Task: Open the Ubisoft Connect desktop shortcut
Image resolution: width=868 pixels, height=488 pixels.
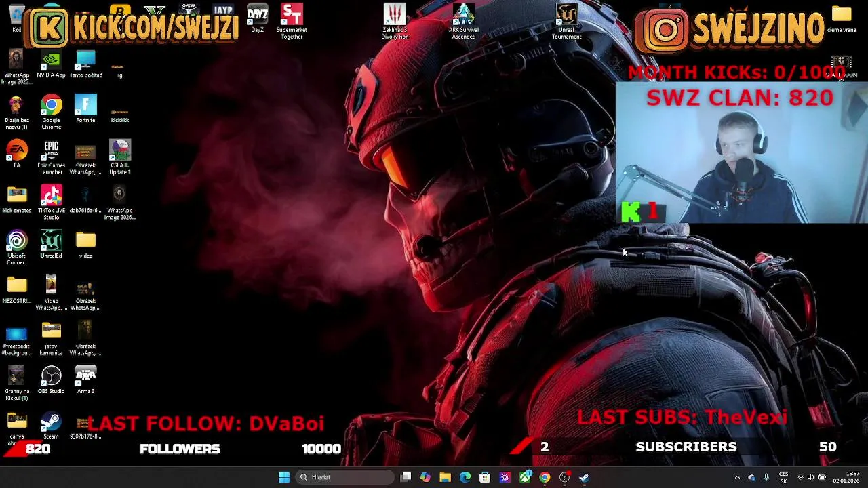Action: pyautogui.click(x=17, y=248)
